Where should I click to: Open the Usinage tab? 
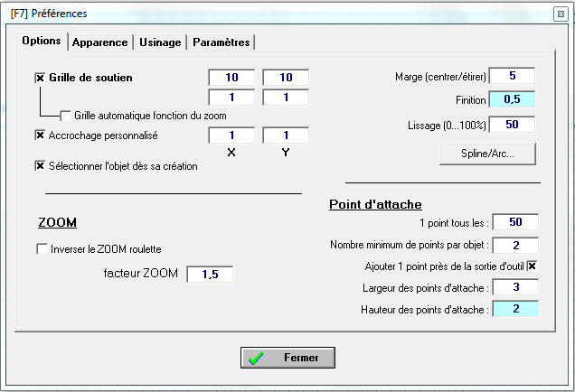[x=160, y=42]
